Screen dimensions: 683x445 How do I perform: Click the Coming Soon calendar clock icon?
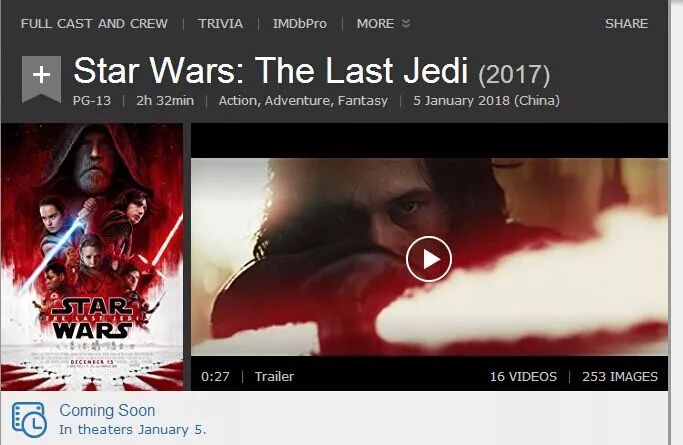[29, 420]
